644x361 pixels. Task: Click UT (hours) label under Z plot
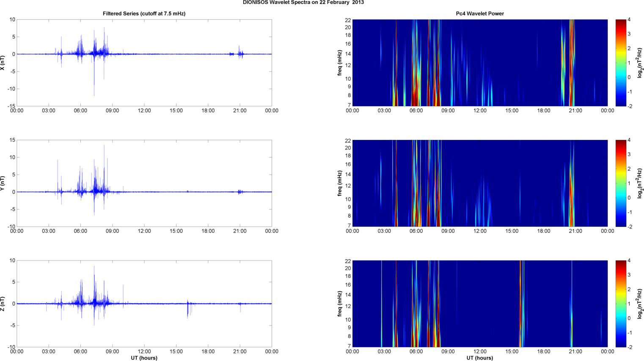point(144,358)
